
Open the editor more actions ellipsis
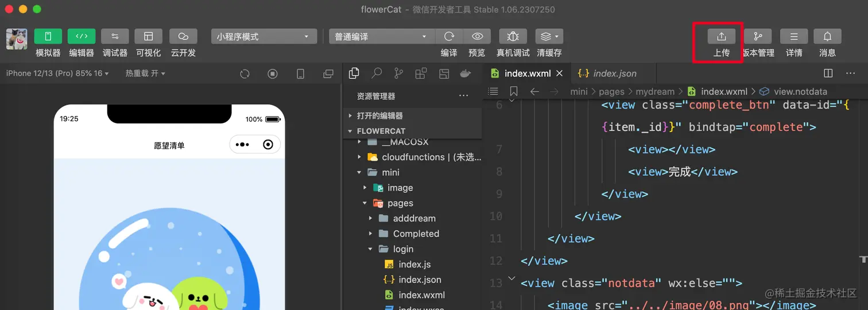tap(851, 73)
